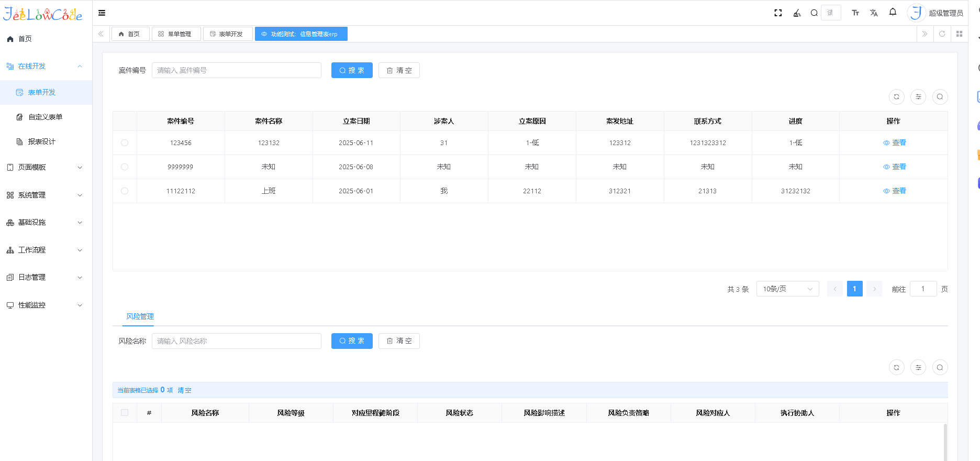Collapse sidebar with the hamburger icon
The width and height of the screenshot is (980, 461).
tap(102, 13)
